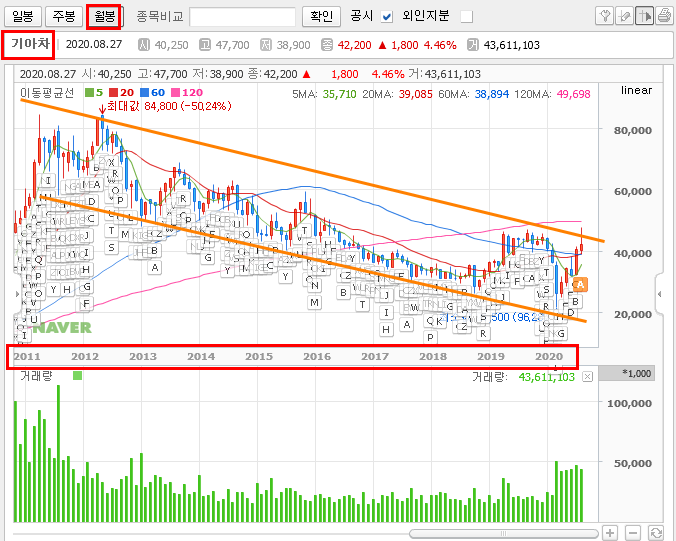Click the 80,000 price axis label
This screenshot has width=676, height=541.
pyautogui.click(x=632, y=130)
